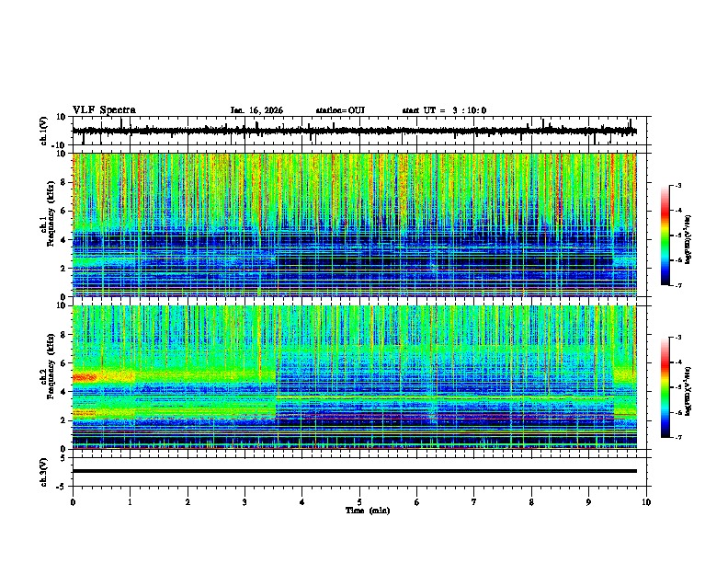
Task: Click the time axis tick label "1"
Action: 131,502
